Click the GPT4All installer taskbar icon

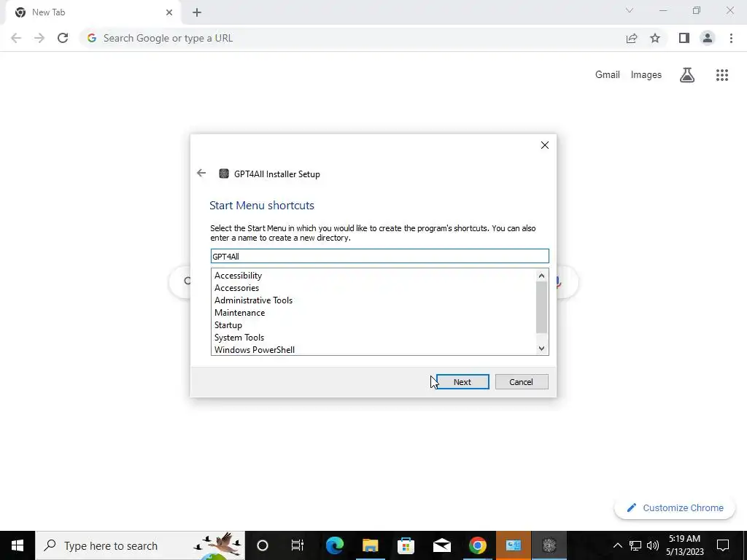pyautogui.click(x=549, y=545)
